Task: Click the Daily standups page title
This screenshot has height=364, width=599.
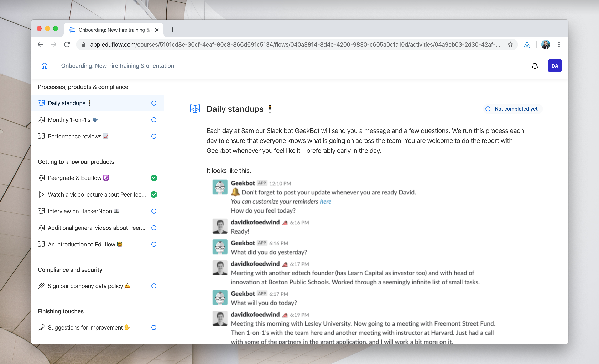Action: [x=239, y=109]
